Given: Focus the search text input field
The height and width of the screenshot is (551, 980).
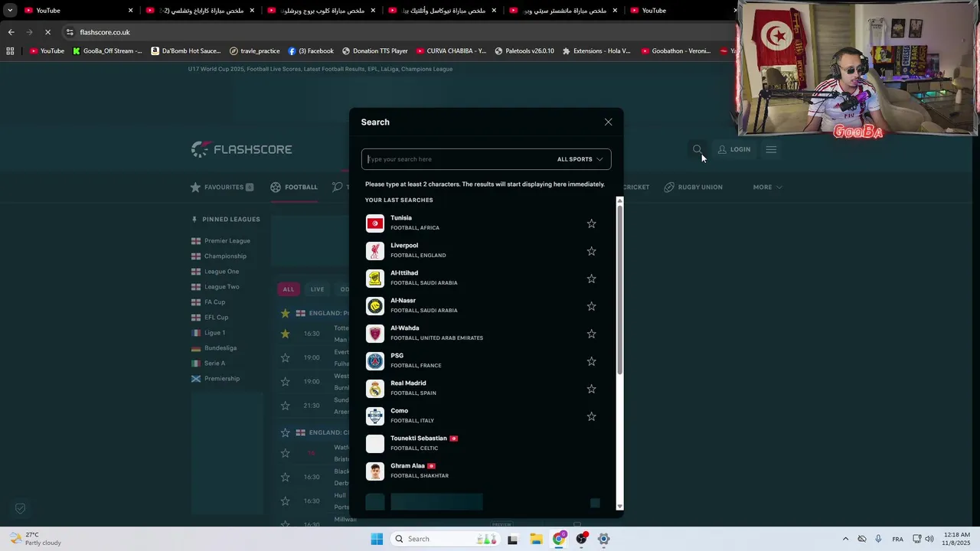Looking at the screenshot, I should tap(459, 159).
